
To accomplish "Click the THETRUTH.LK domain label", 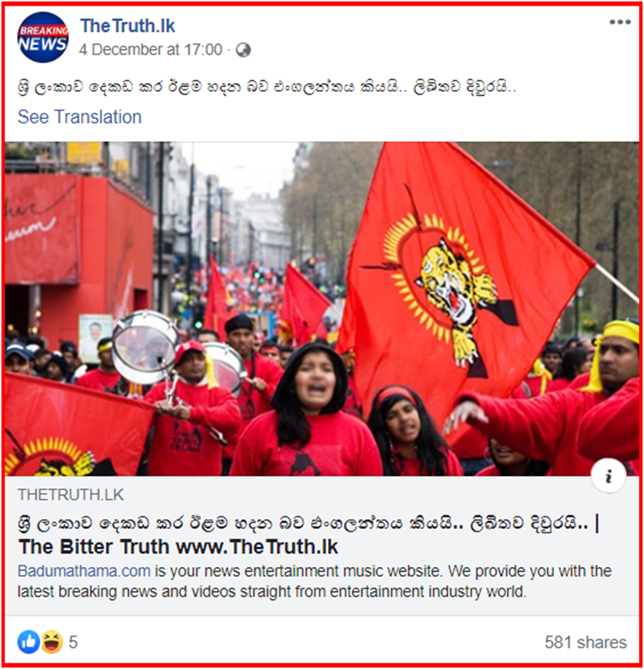I will pos(71,495).
